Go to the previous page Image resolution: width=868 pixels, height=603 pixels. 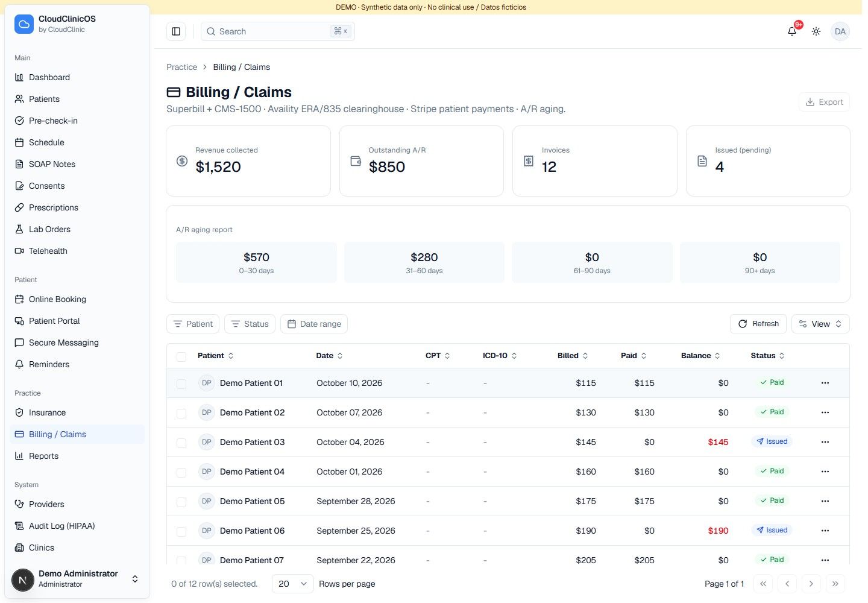point(787,584)
